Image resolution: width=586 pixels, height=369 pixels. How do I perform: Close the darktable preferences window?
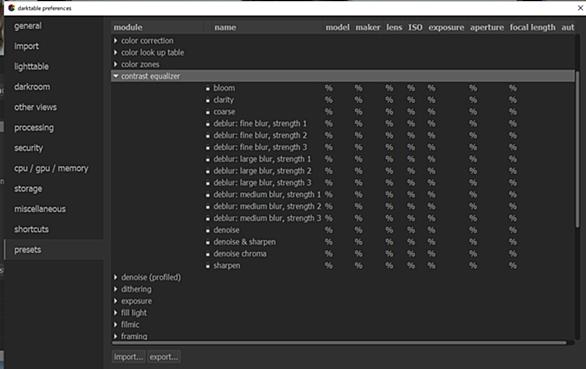pyautogui.click(x=580, y=8)
